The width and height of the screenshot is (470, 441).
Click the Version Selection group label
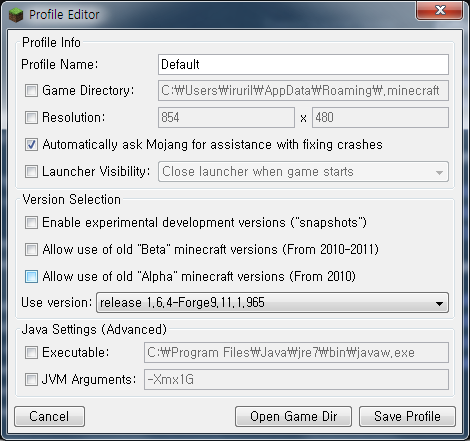(x=72, y=200)
